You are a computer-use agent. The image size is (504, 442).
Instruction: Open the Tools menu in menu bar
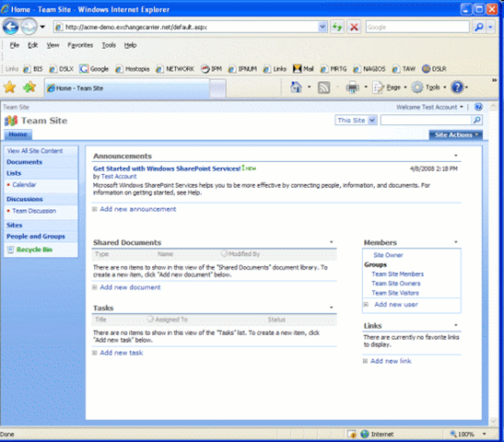(x=109, y=45)
